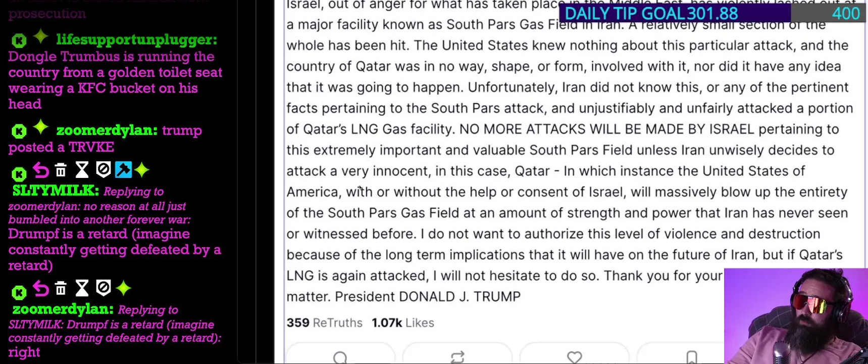Click the trash icon above zoomerdylan's bottom message

pos(61,289)
